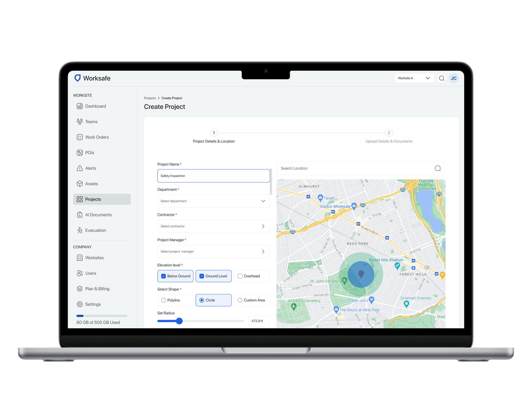The image size is (532, 399).
Task: Click the Worksafe shield logo
Action: [x=78, y=78]
